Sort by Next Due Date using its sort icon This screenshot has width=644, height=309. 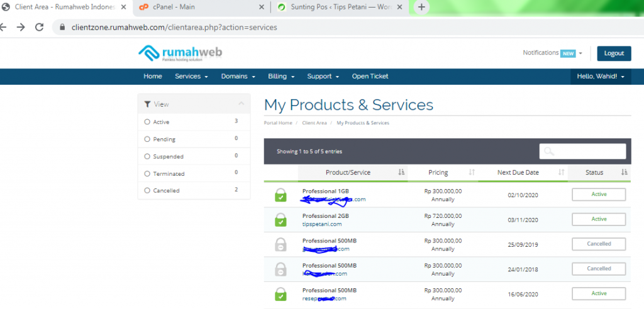(x=561, y=172)
